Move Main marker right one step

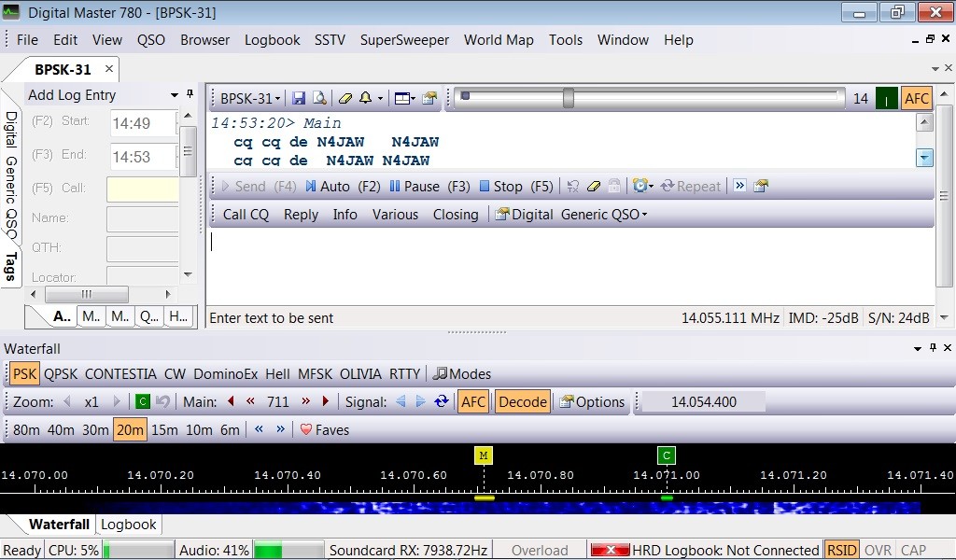pos(325,401)
